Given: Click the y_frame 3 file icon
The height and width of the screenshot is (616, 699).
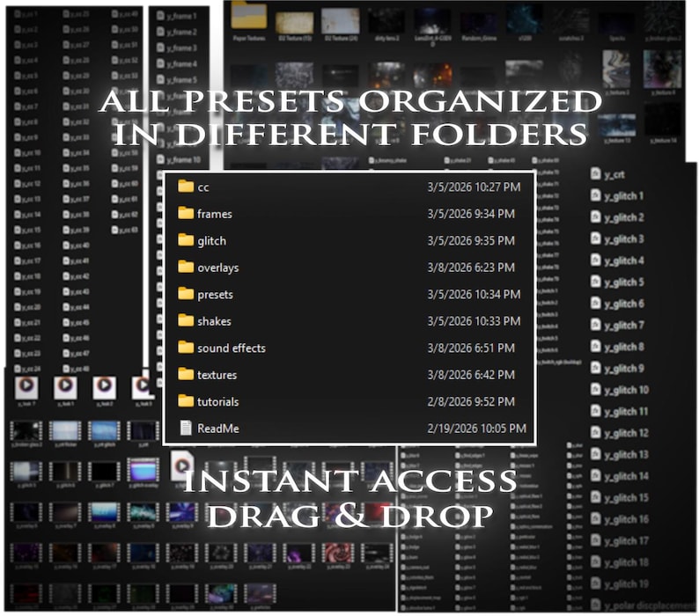Looking at the screenshot, I should click(x=160, y=48).
